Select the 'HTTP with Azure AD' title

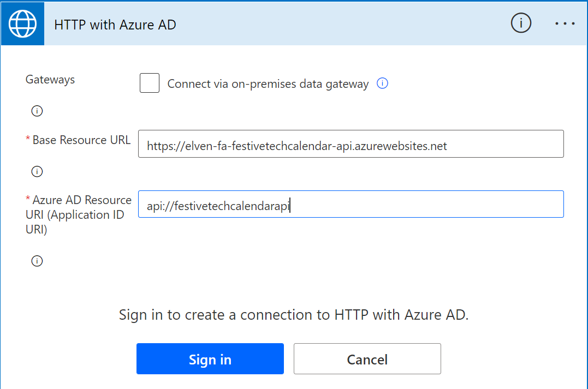tap(115, 25)
